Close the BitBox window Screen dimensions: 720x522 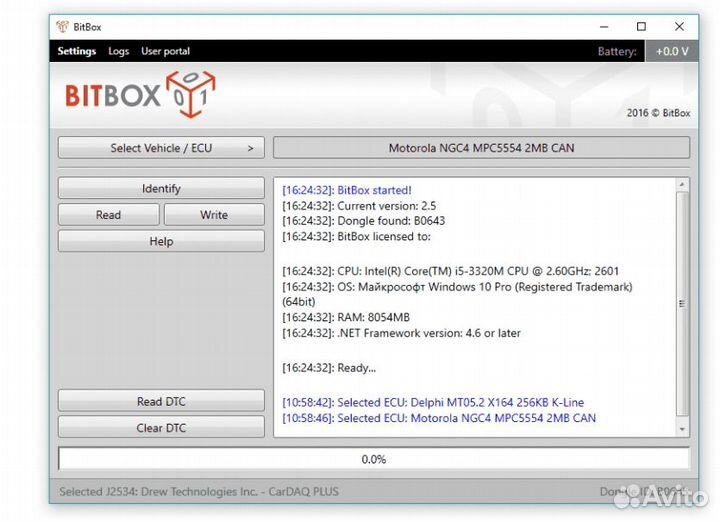click(680, 27)
